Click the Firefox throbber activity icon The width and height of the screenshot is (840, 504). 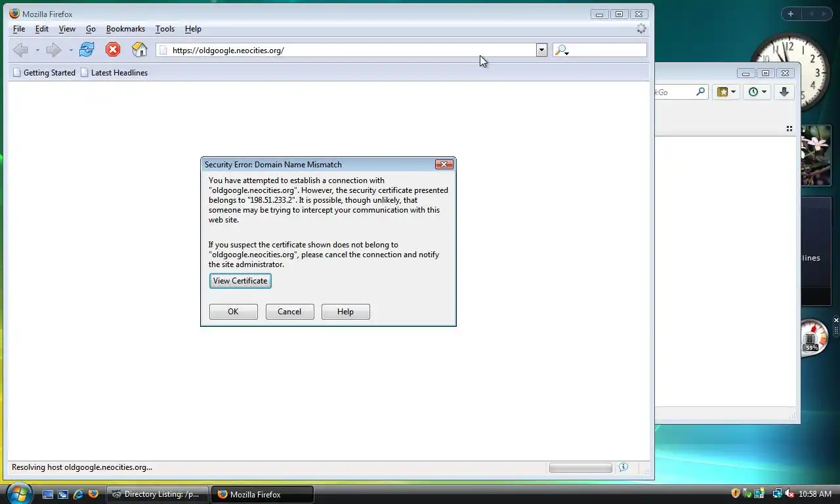[641, 29]
